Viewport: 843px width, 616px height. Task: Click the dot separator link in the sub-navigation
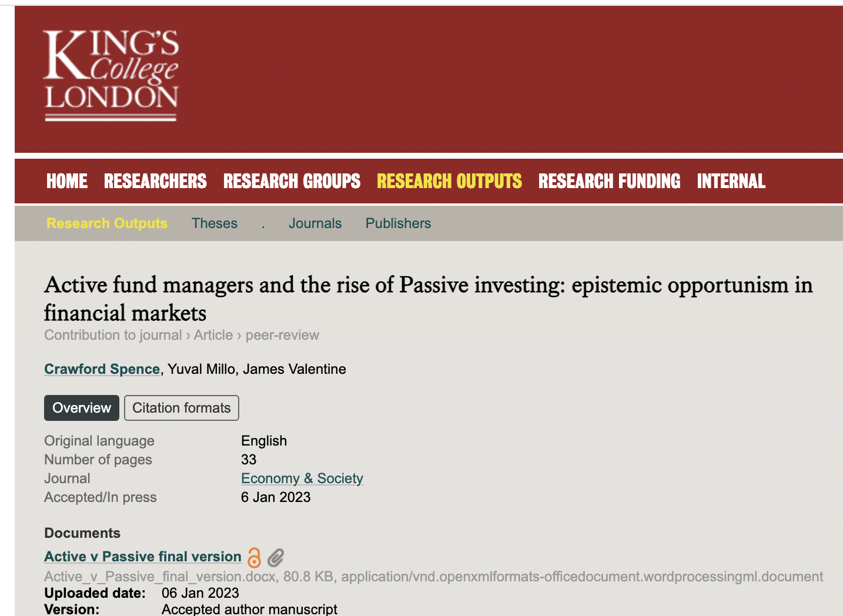(263, 225)
